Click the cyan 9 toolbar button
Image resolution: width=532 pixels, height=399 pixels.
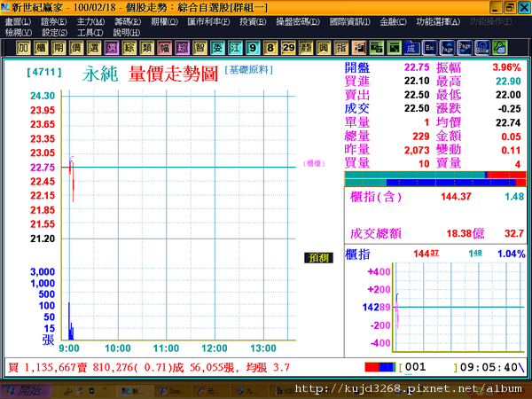[253, 48]
